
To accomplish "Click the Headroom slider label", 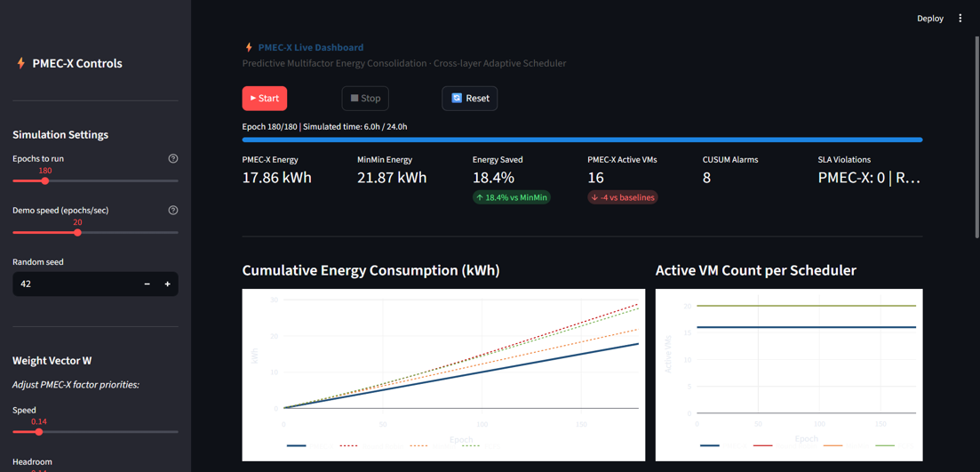I will point(33,461).
